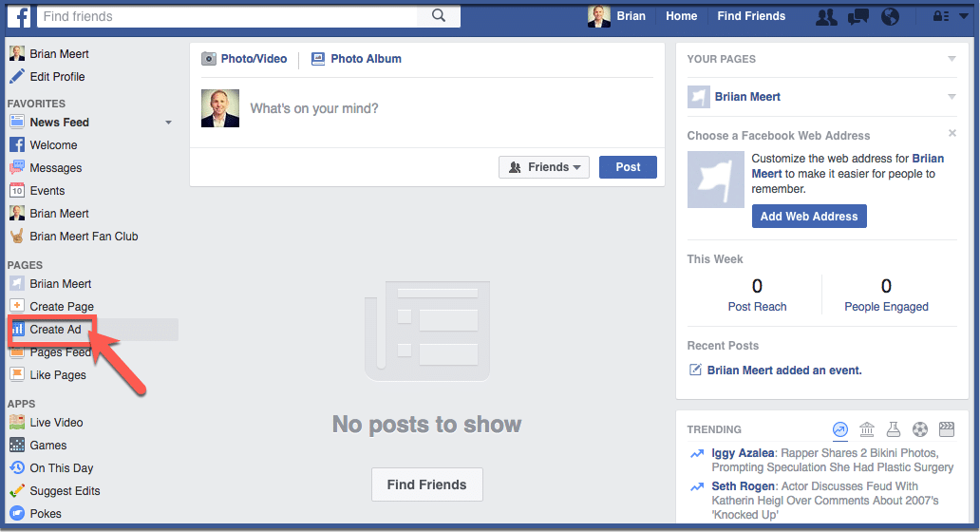Screen dimensions: 980x532
Task: Click the Welcome Facebook icon
Action: [x=17, y=145]
